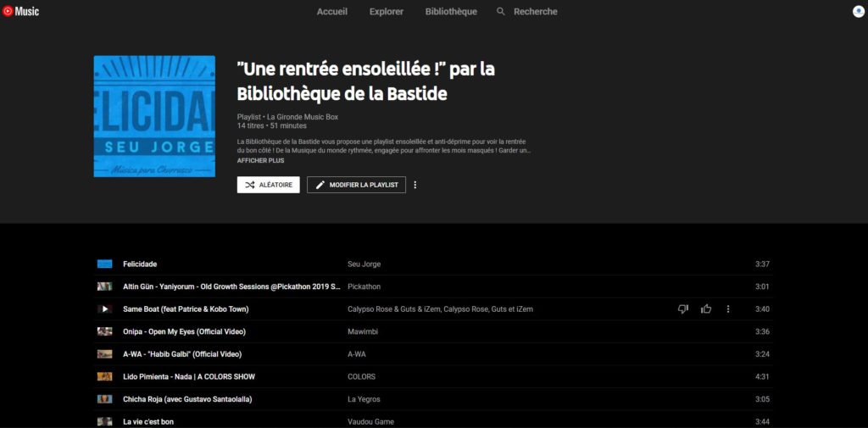The height and width of the screenshot is (428, 868).
Task: Open playlist more options menu
Action: pos(415,185)
